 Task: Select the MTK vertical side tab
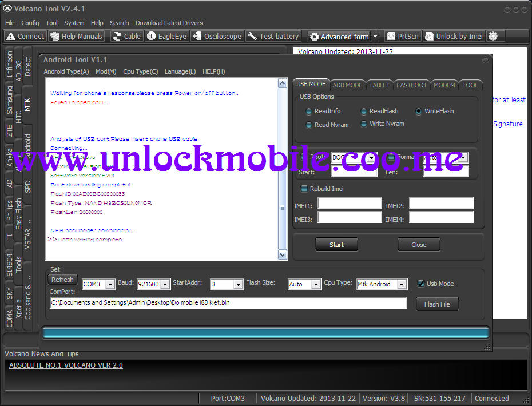27,105
